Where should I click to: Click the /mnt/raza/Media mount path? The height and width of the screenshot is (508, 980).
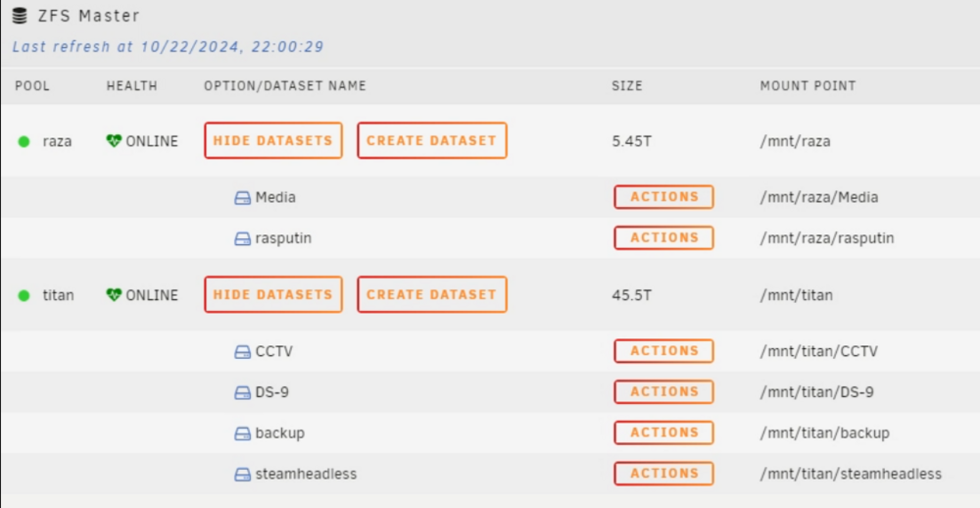(818, 198)
